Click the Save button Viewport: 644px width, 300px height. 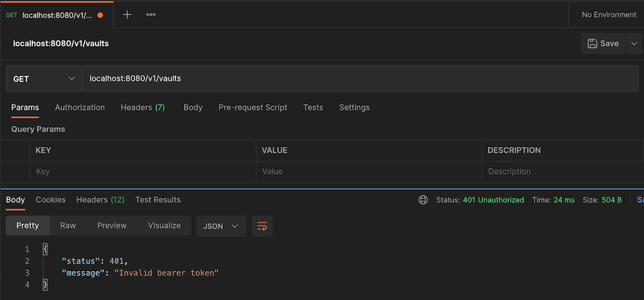(603, 44)
